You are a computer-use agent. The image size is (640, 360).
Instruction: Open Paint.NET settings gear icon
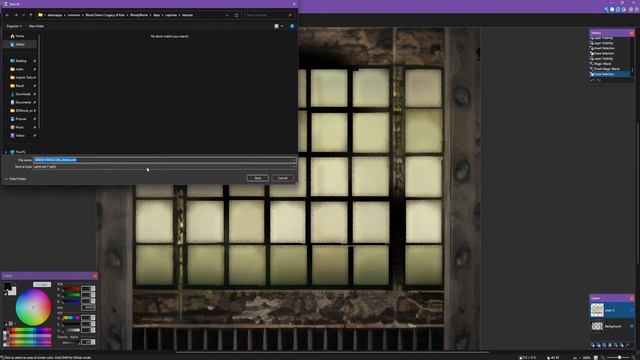(631, 9)
